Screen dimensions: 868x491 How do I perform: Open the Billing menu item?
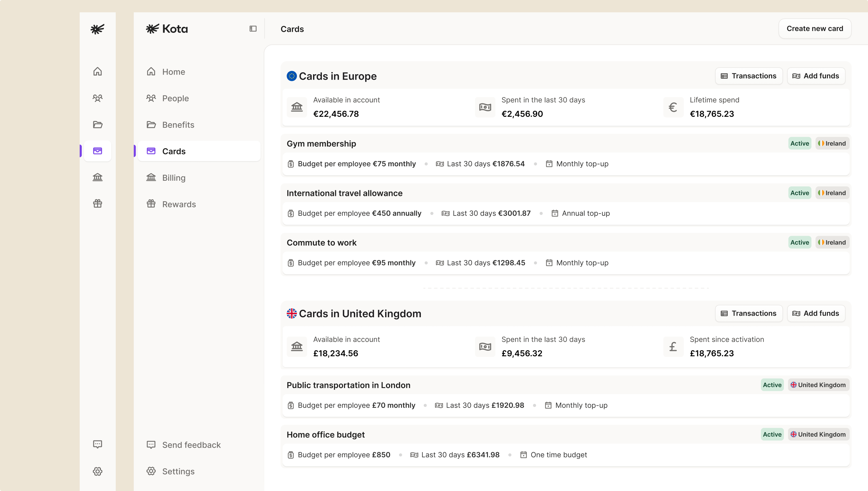click(174, 178)
